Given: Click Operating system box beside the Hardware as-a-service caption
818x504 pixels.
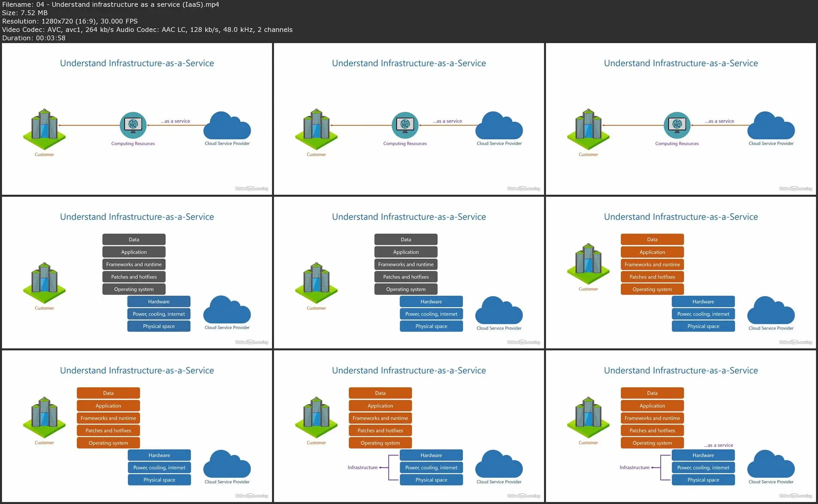Looking at the screenshot, I should click(652, 443).
